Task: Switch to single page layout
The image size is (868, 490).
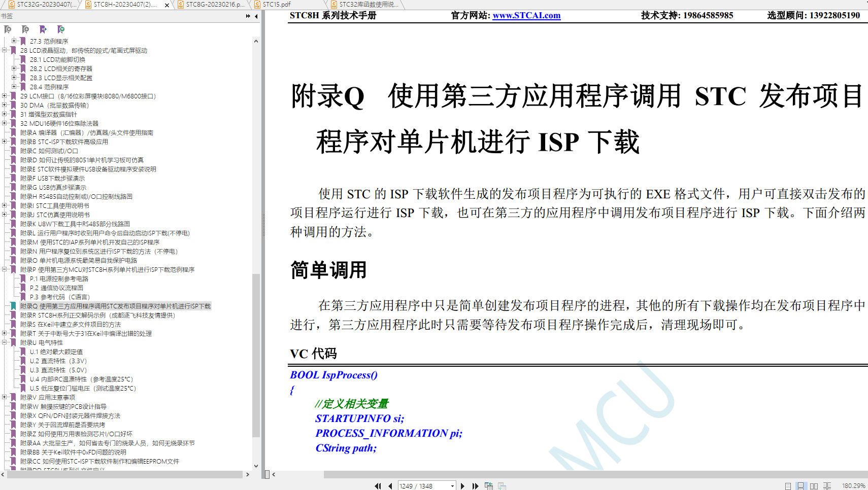Action: point(788,486)
